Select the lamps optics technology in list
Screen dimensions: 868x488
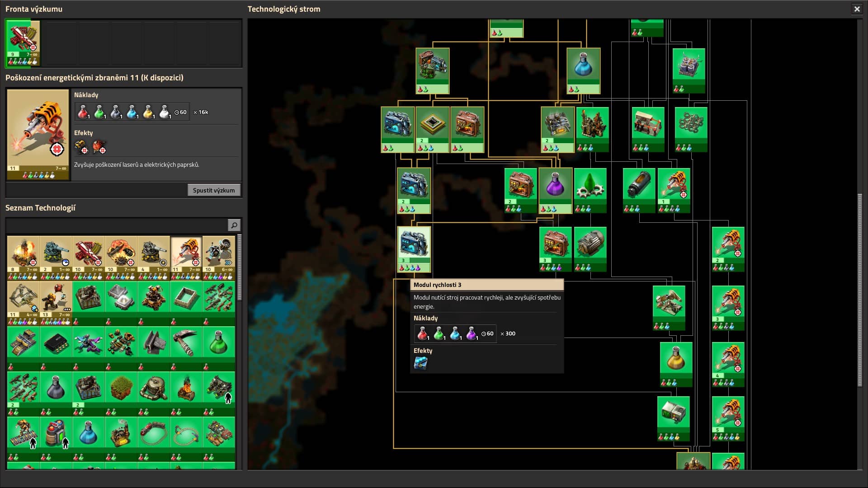coord(121,303)
